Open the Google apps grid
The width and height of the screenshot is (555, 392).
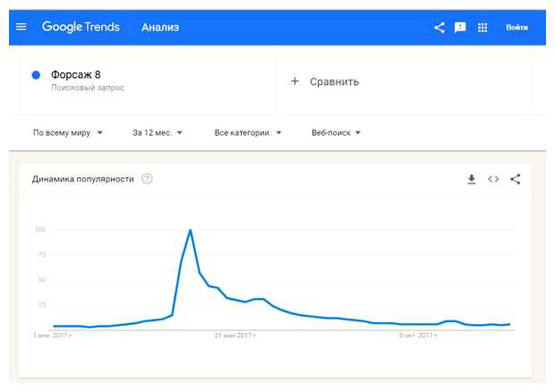[x=482, y=27]
